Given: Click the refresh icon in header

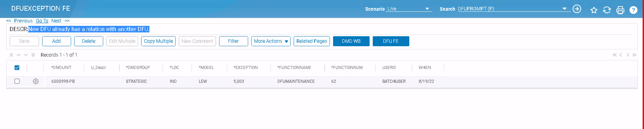Looking at the screenshot, I should tap(607, 10).
